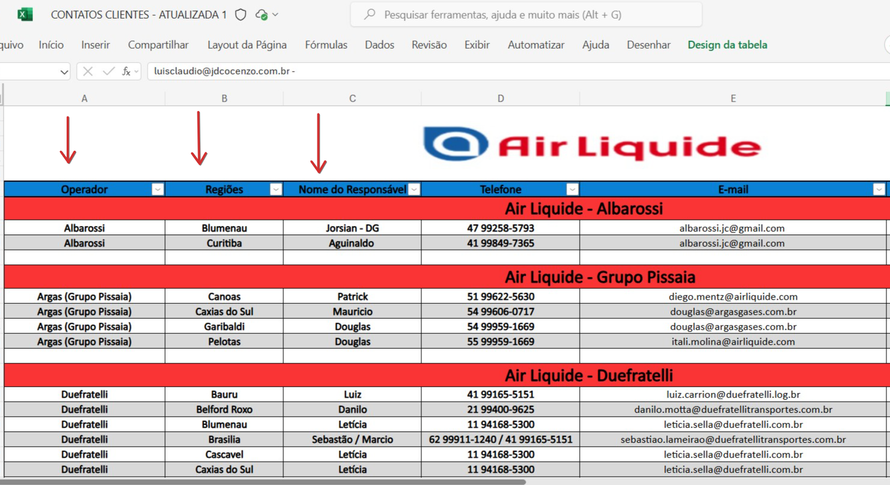Open the Fórmulas ribbon tab
This screenshot has width=890, height=485.
[x=326, y=45]
